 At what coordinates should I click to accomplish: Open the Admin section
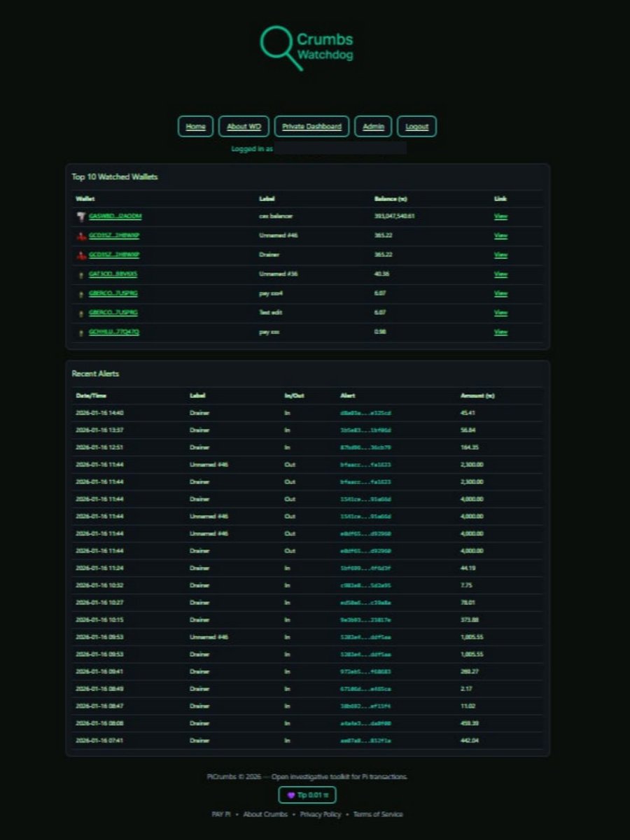(373, 127)
